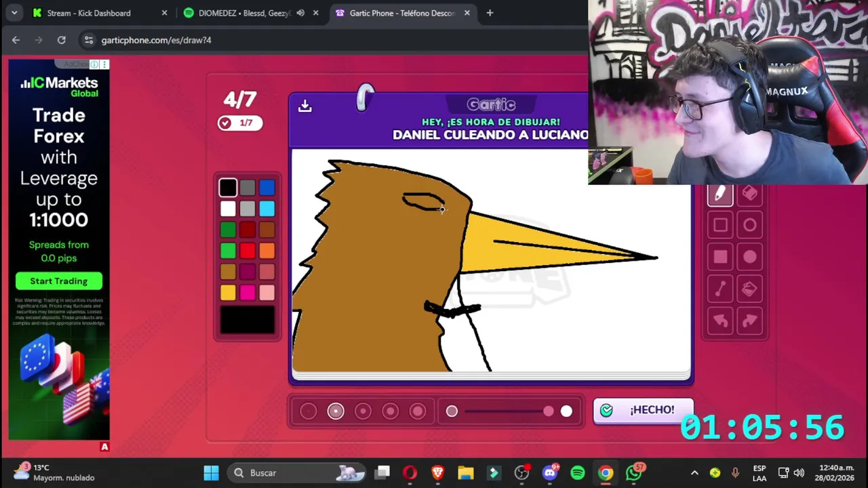Viewport: 868px width, 488px height.
Task: Open Discord from the taskbar
Action: click(550, 472)
